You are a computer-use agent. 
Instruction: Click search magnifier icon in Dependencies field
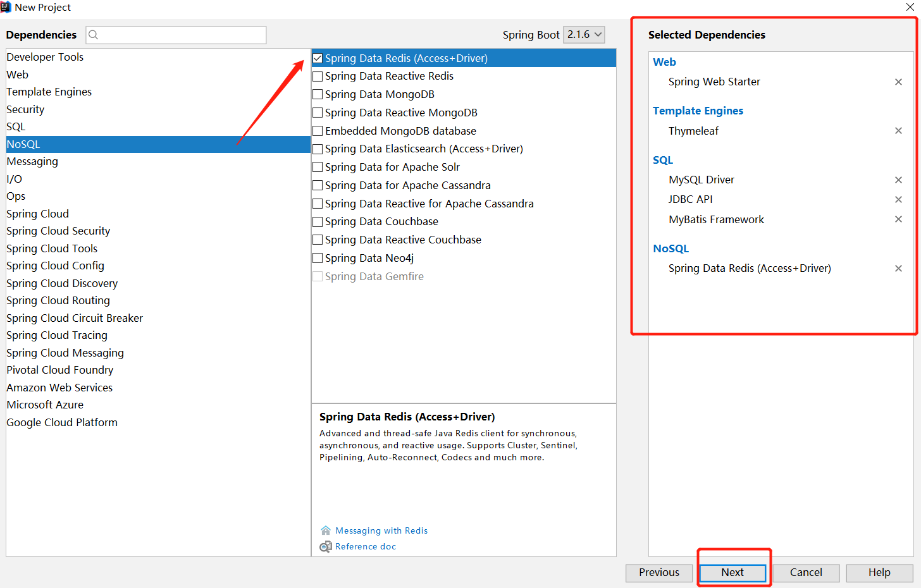coord(94,35)
